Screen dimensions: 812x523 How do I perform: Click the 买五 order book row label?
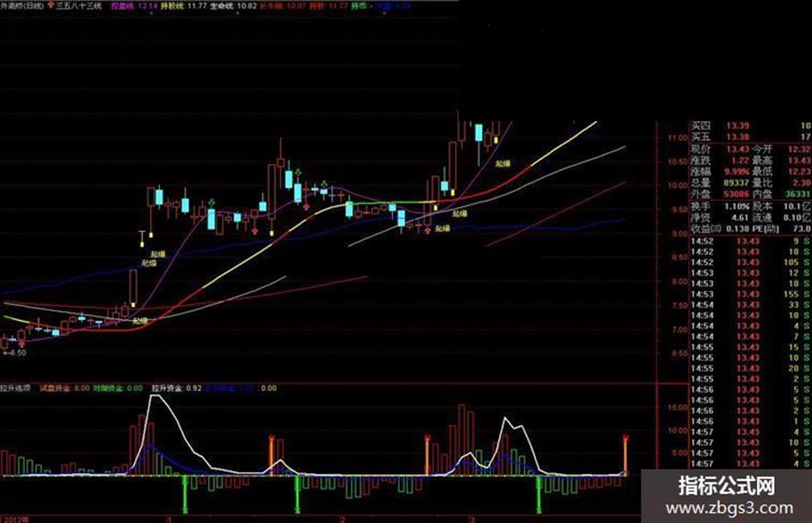tap(701, 137)
